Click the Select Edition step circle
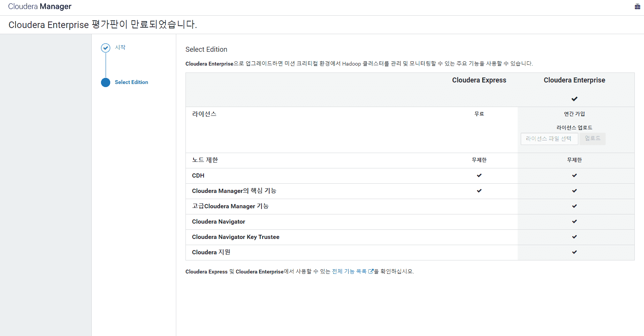 [106, 82]
